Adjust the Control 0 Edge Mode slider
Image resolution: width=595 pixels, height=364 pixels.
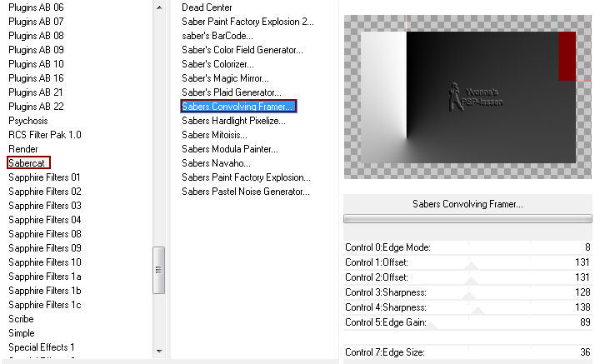(x=467, y=247)
